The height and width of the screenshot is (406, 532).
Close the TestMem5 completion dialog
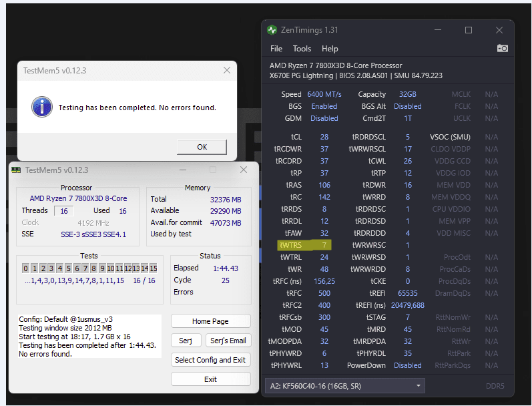click(227, 70)
